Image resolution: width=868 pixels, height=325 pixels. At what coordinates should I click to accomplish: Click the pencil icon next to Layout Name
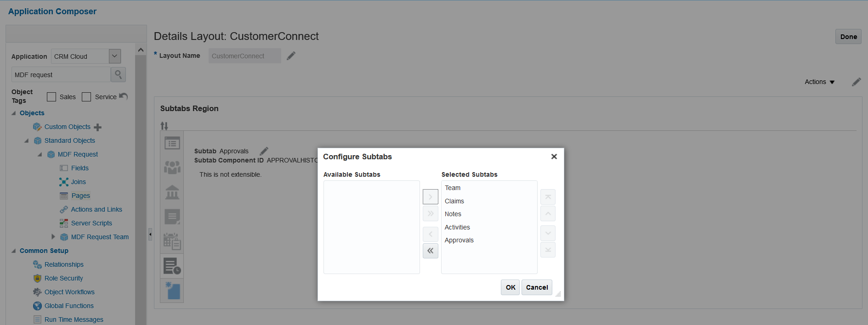(x=291, y=56)
